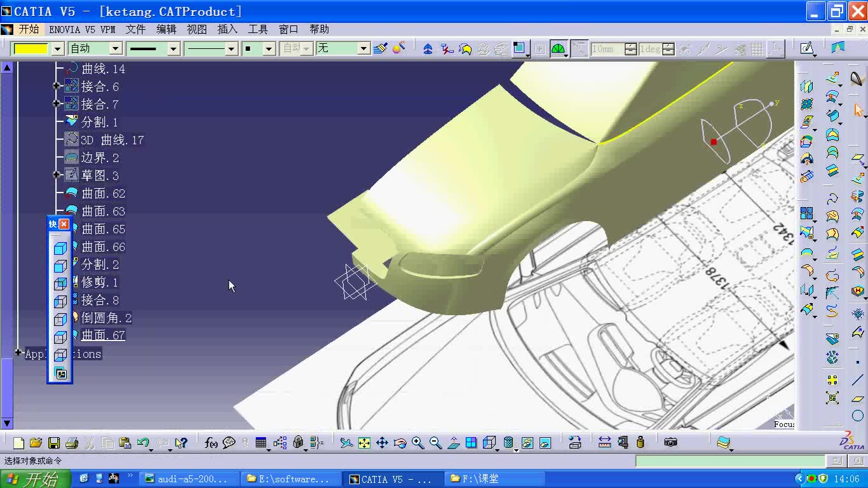
Task: Create a new document with the New icon
Action: click(18, 443)
